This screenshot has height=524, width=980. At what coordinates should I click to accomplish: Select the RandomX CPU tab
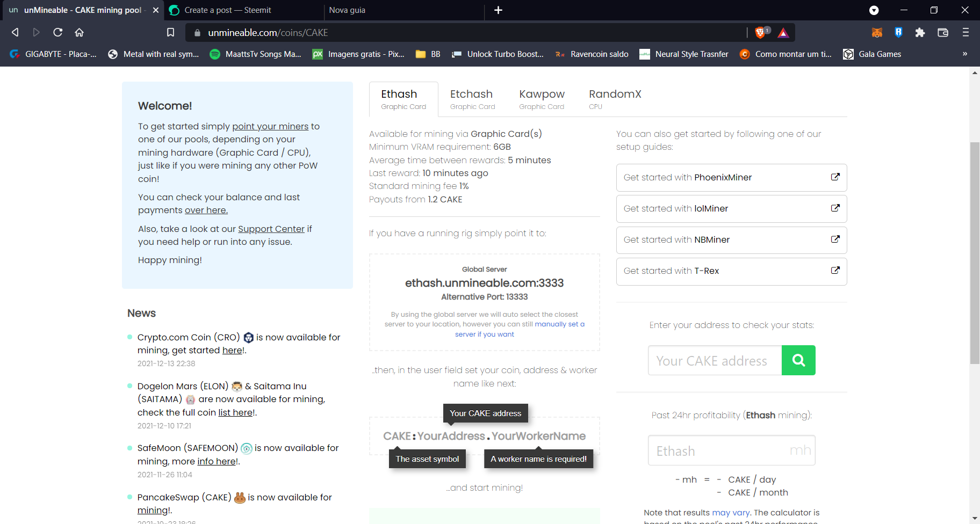[x=615, y=99]
